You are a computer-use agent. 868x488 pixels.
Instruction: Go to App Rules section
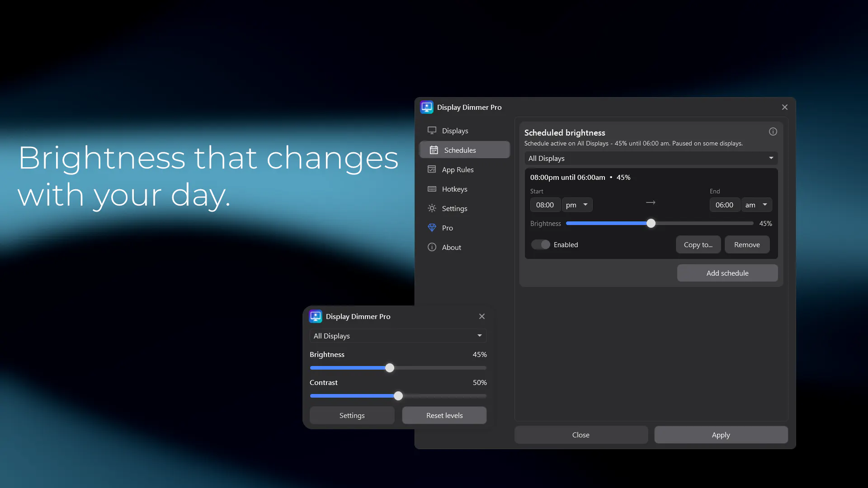coord(465,169)
